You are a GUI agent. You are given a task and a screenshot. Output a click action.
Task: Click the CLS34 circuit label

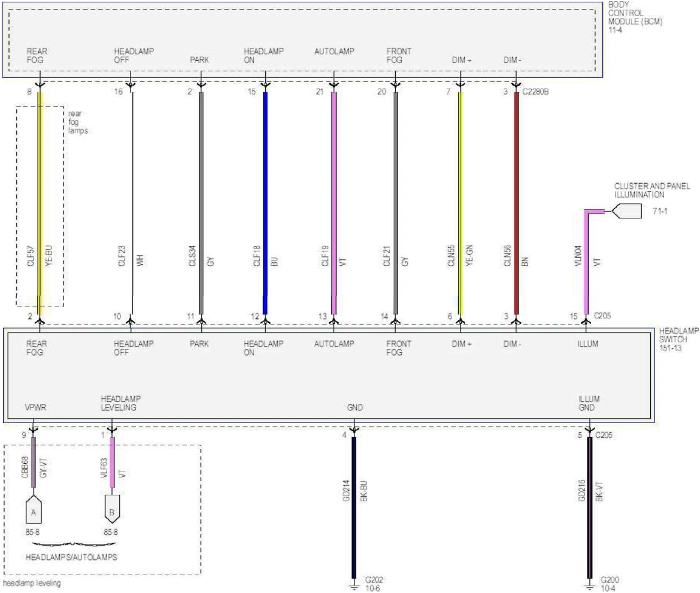click(192, 256)
